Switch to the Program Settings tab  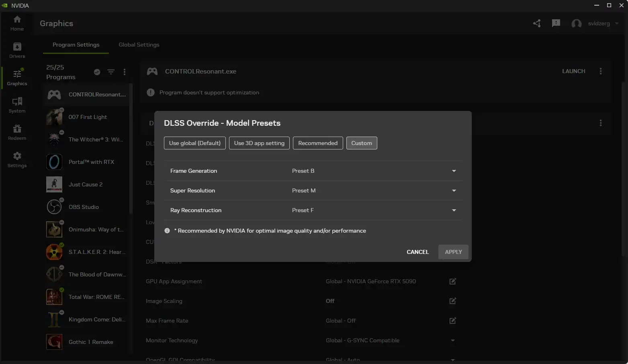(x=76, y=45)
